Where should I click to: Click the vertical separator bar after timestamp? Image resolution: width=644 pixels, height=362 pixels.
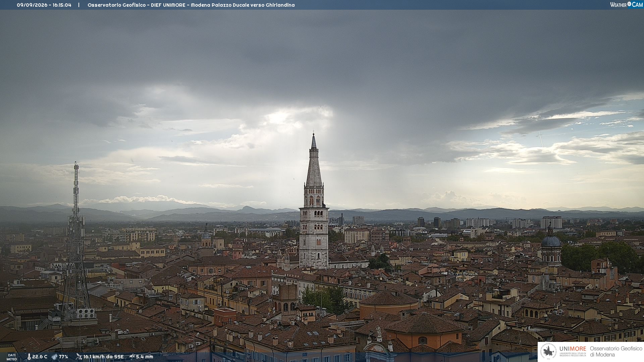click(x=79, y=5)
